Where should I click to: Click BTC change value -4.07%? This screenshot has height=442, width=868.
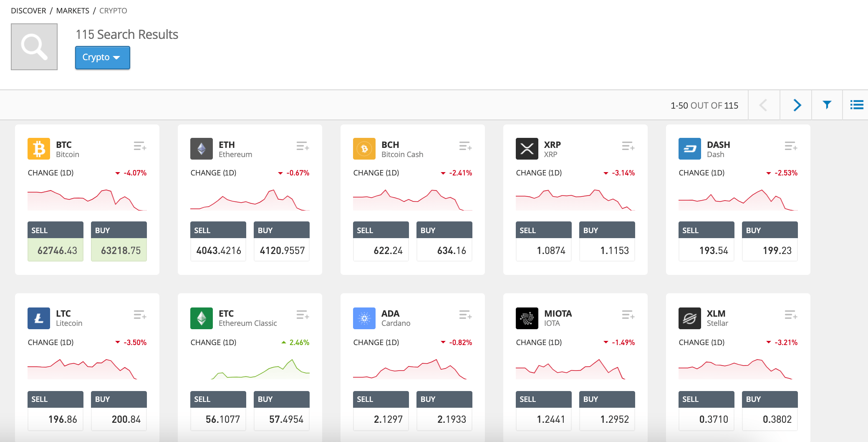(135, 173)
